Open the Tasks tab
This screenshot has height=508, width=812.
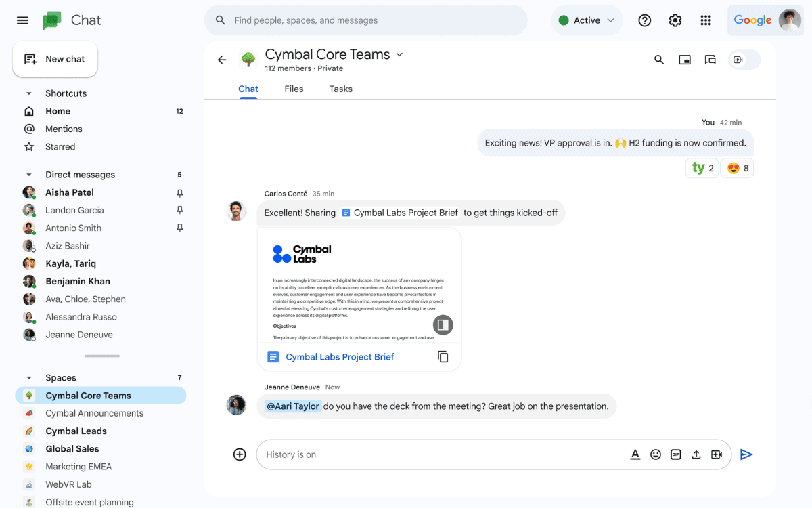coord(340,89)
